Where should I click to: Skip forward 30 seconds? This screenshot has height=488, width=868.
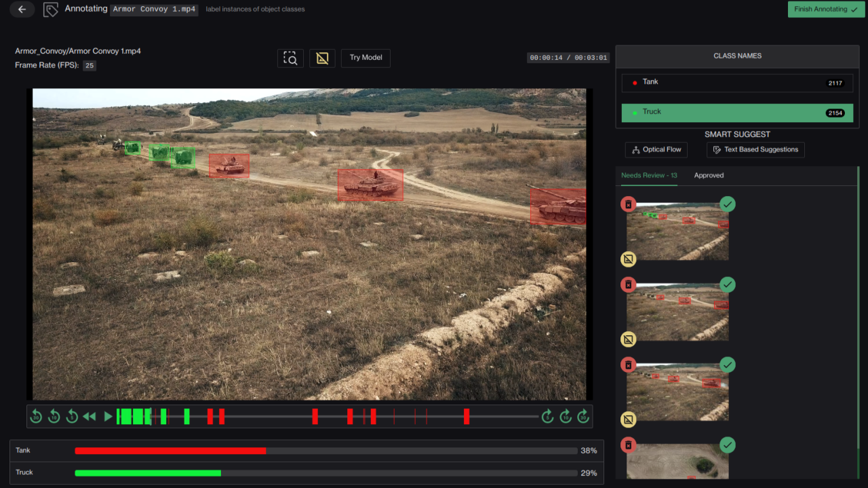click(583, 417)
